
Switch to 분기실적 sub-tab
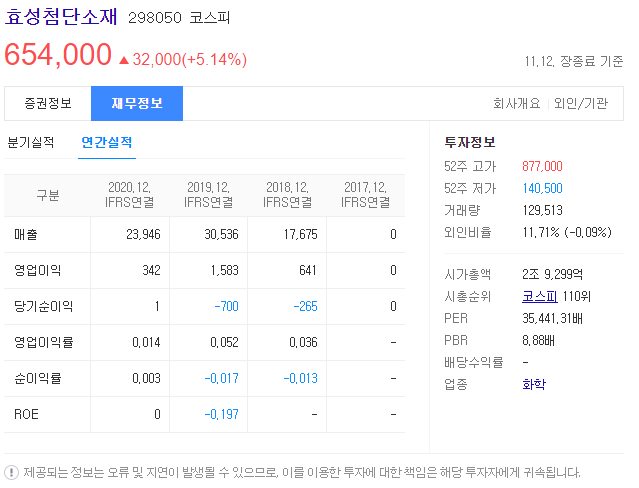(x=31, y=142)
